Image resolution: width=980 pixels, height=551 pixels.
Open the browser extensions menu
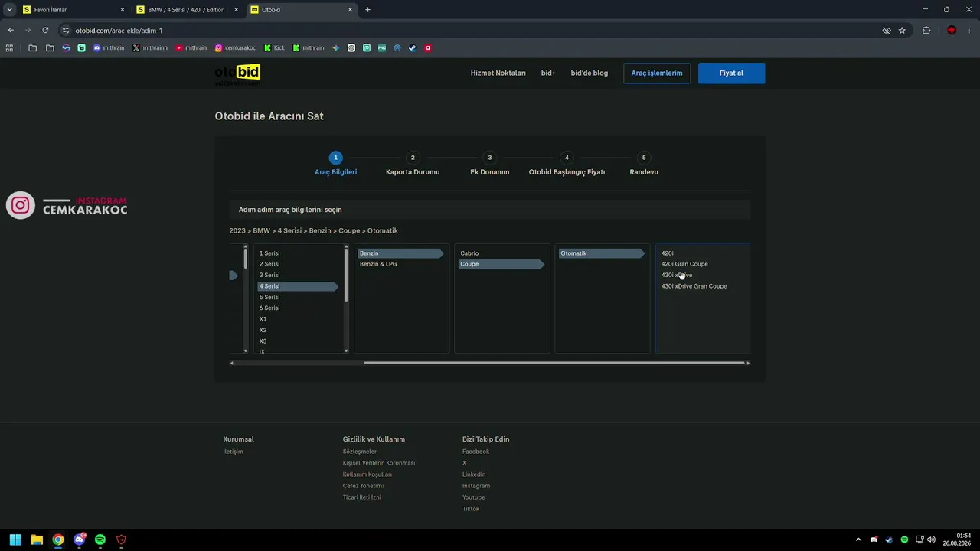(x=926, y=31)
